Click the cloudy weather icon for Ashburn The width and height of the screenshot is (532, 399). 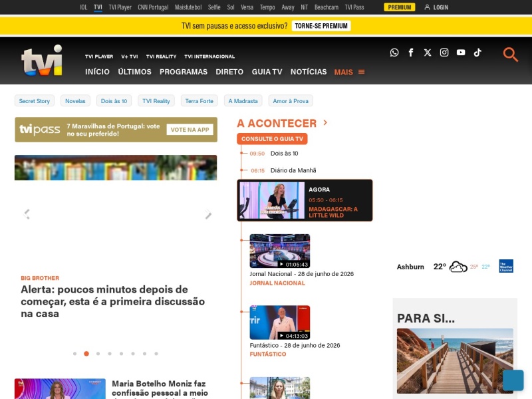pos(458,267)
